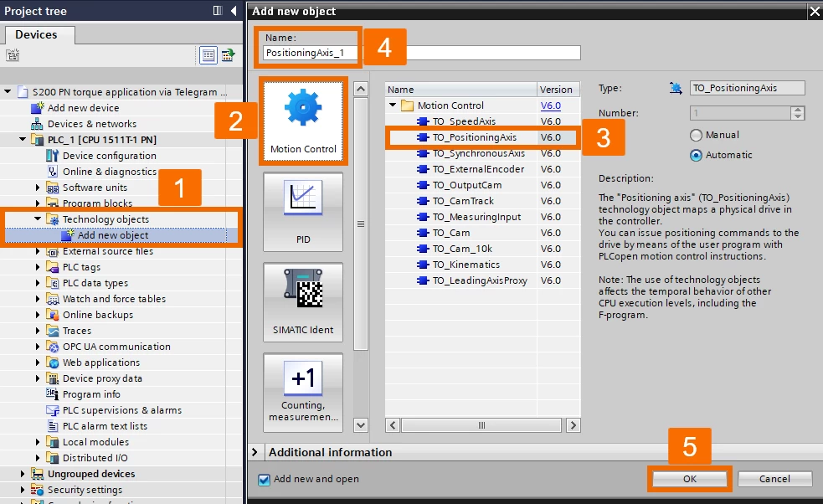Screen dimensions: 823x504
Task: Click the PLC data types icon
Action: pos(52,283)
